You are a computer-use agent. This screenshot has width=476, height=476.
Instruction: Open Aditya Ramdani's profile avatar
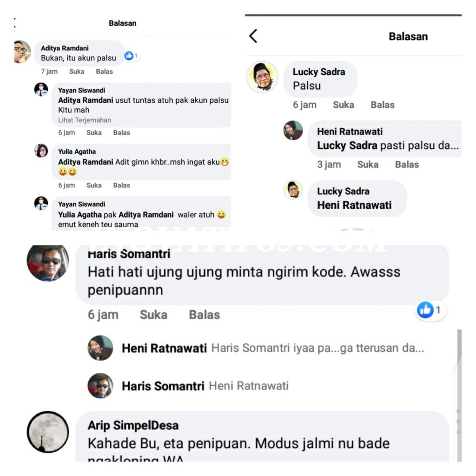pos(22,52)
